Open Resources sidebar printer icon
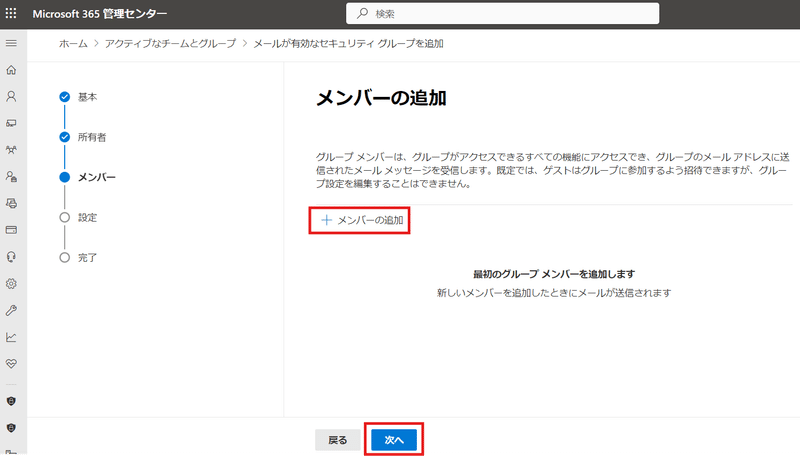Screen dimensions: 800x456 11,204
